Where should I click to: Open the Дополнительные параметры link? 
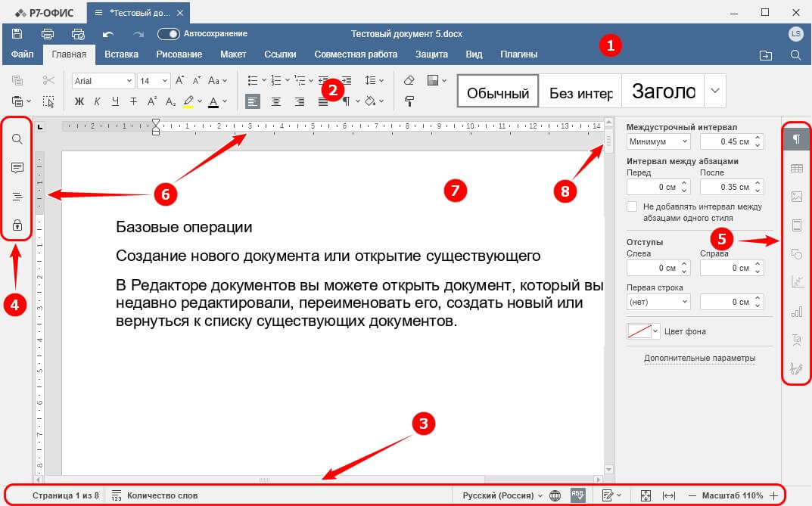click(x=700, y=358)
